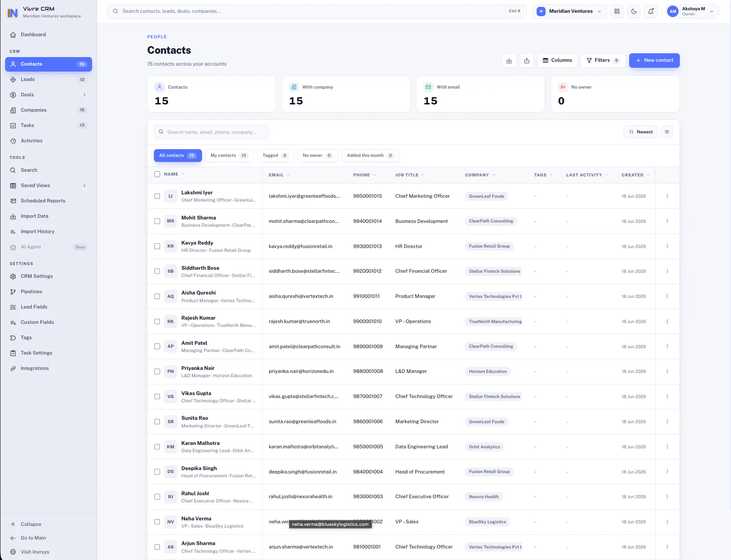This screenshot has width=731, height=560.
Task: Check the Lakshmi Iyer row checkbox
Action: (157, 196)
